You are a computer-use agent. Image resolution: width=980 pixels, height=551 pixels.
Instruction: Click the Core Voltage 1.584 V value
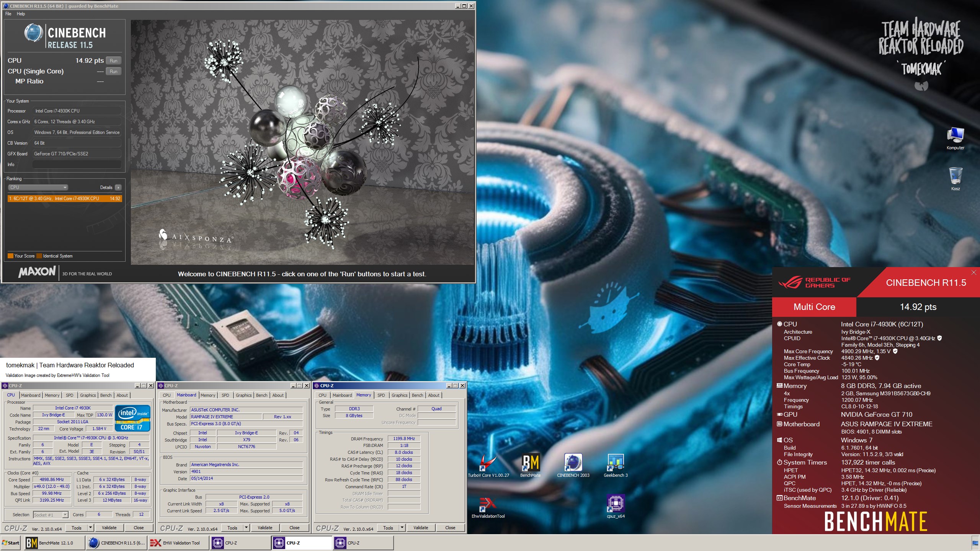click(99, 429)
